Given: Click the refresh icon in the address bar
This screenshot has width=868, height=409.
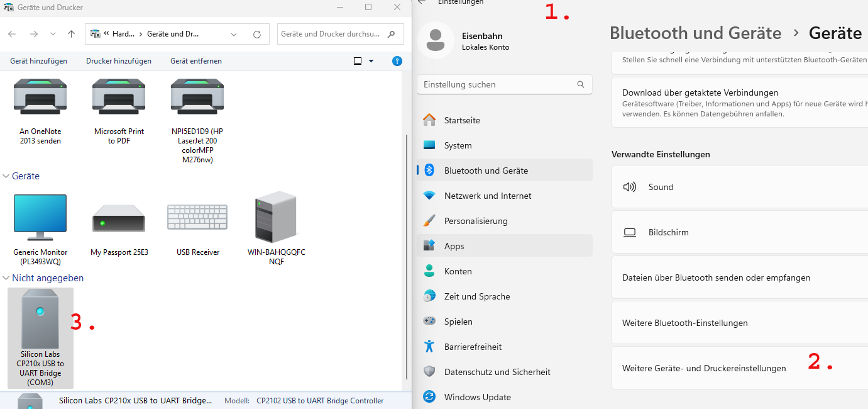Looking at the screenshot, I should pos(256,34).
